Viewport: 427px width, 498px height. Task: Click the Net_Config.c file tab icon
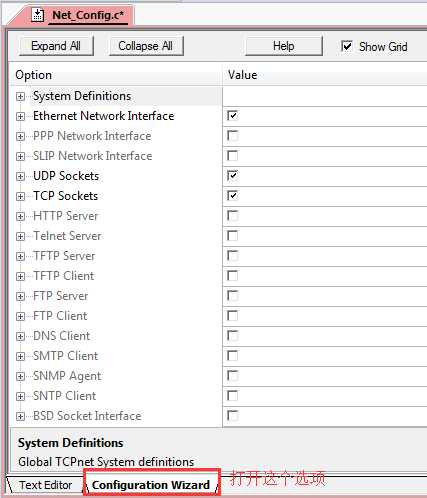click(37, 15)
